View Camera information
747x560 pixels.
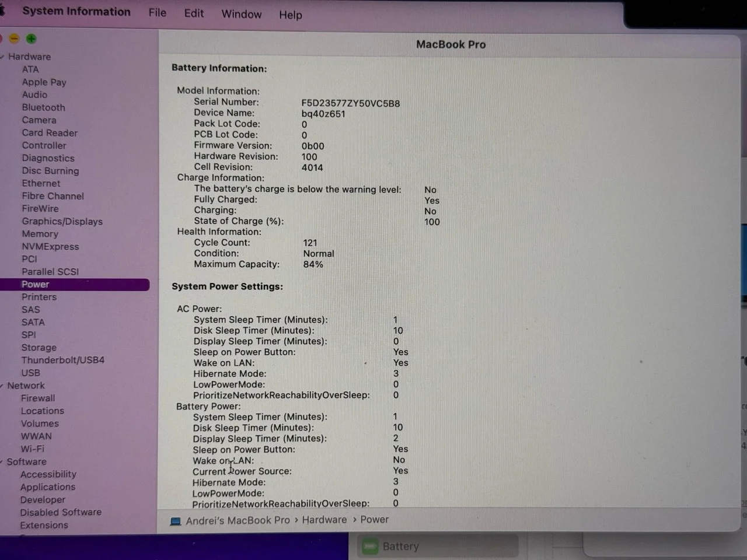pos(39,120)
